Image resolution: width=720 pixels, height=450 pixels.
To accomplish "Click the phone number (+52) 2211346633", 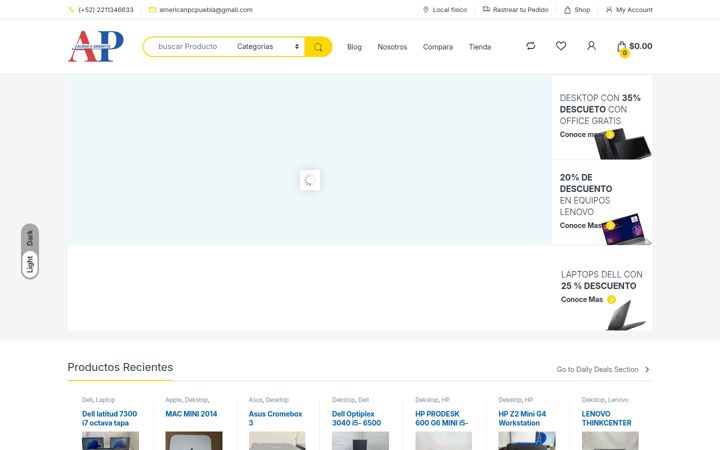I will point(106,10).
